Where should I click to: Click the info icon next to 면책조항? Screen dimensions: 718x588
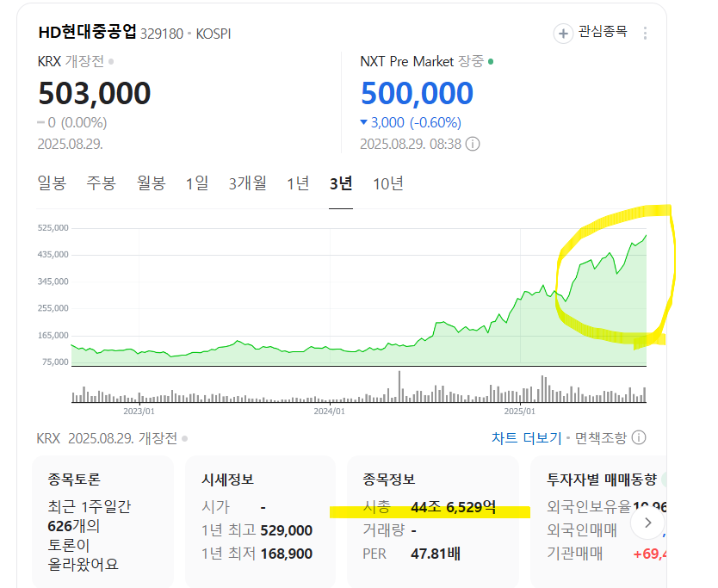[x=639, y=438]
